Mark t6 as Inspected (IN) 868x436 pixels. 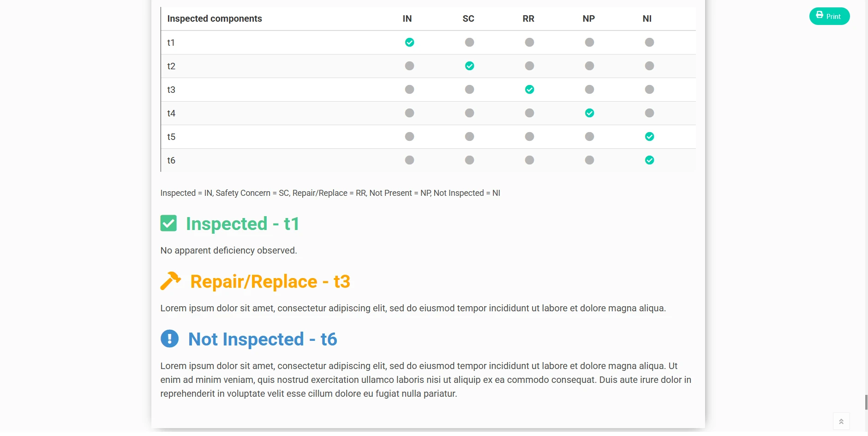coord(409,160)
